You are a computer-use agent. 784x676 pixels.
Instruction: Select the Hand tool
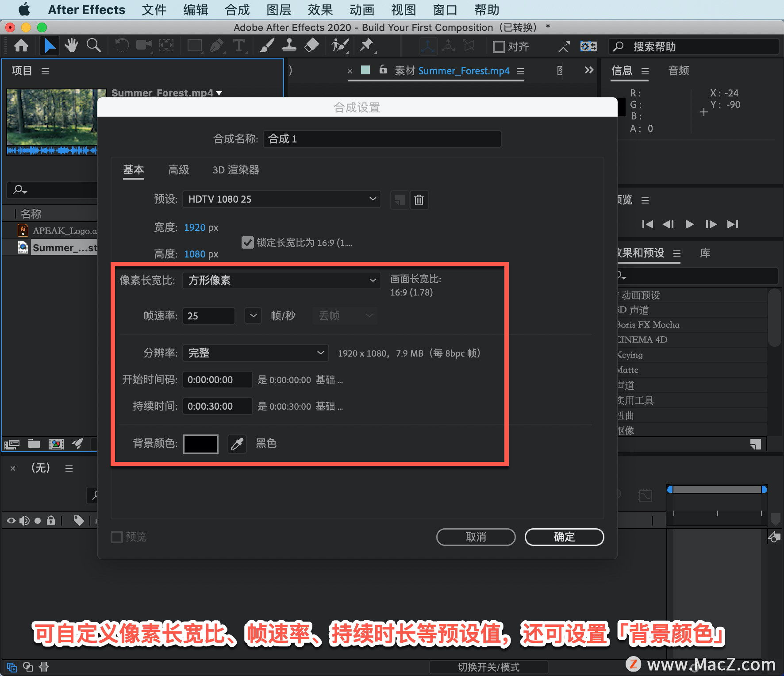tap(71, 46)
